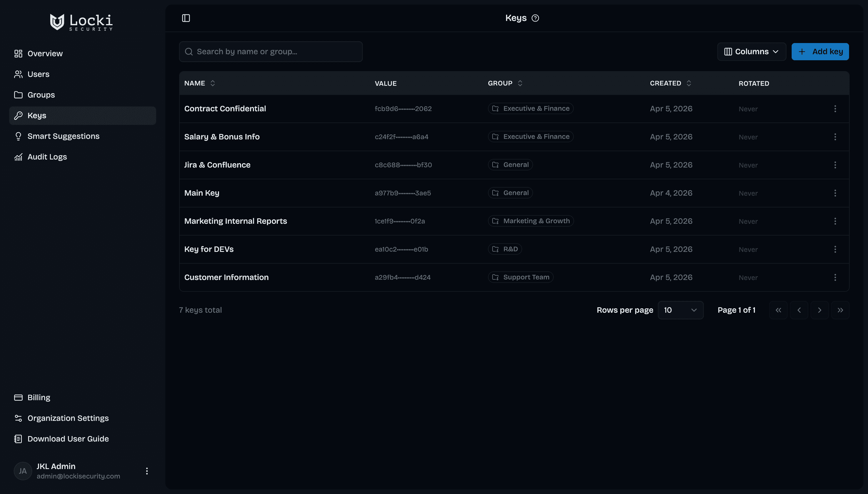The width and height of the screenshot is (868, 494).
Task: Click Download User Guide
Action: [x=82, y=439]
